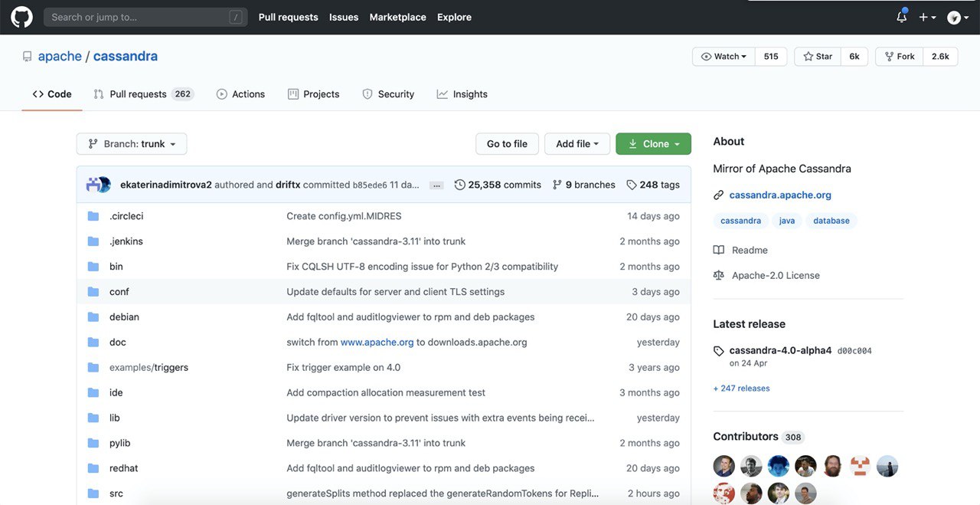
Task: Switch to the Insights tab
Action: 462,94
